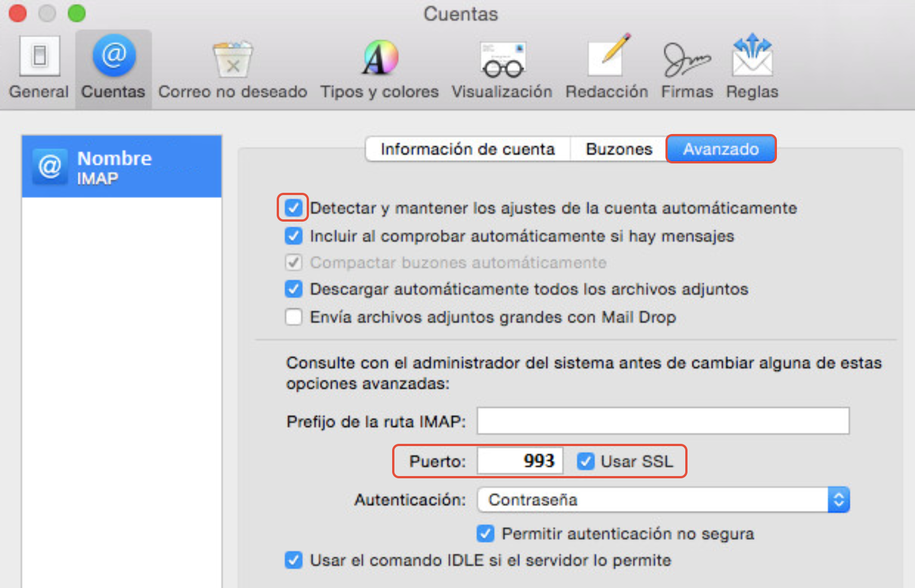Select the Avanzado tab
This screenshot has width=915, height=588.
[720, 149]
